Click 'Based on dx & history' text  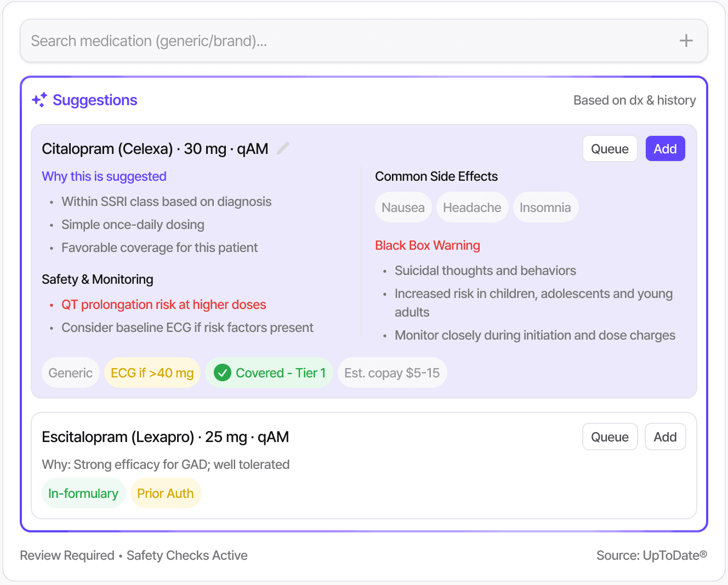(x=634, y=100)
